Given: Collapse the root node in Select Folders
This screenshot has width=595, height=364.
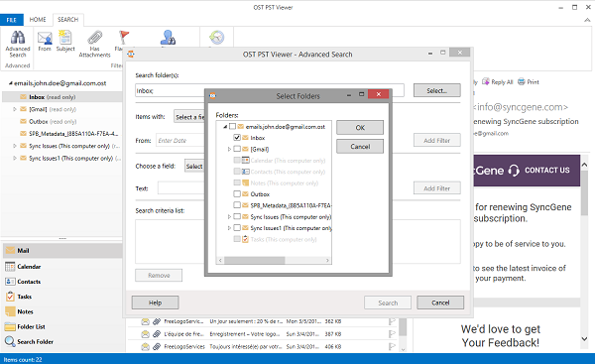Looking at the screenshot, I should tap(225, 126).
